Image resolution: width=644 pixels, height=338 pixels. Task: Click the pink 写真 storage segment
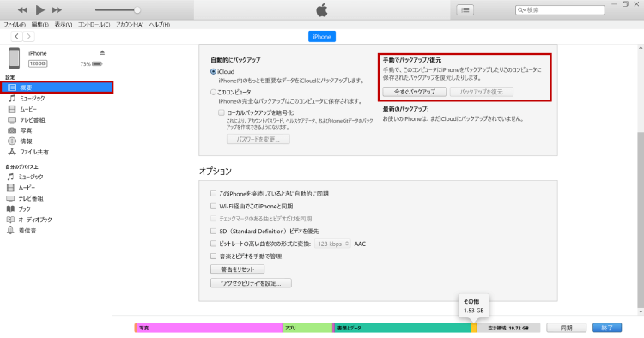[209, 328]
